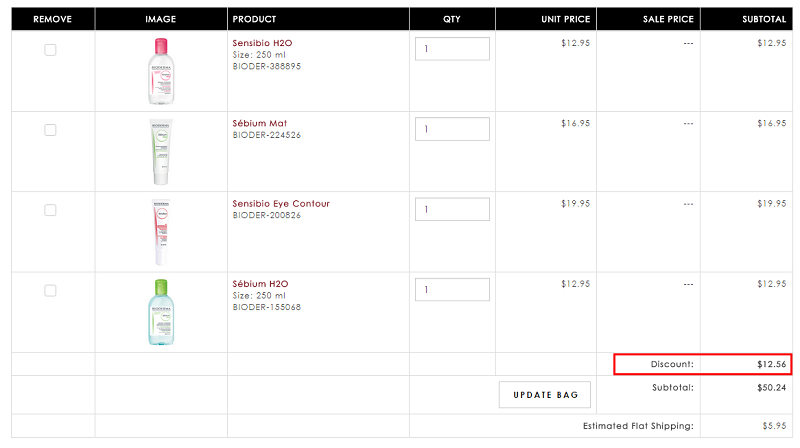Check remove box for Sensibio H2O
Image resolution: width=800 pixels, height=448 pixels.
(50, 50)
